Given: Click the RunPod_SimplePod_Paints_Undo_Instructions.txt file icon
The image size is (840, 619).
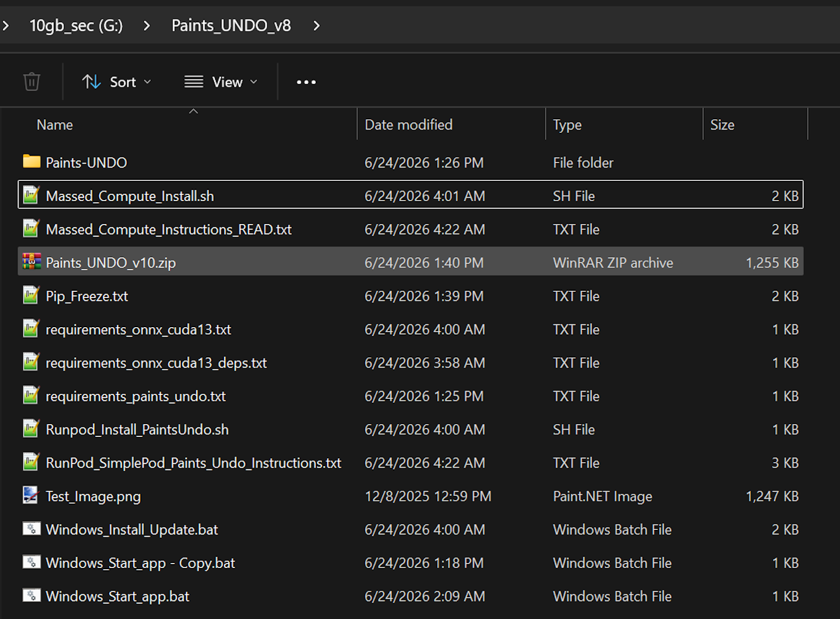Looking at the screenshot, I should [31, 462].
